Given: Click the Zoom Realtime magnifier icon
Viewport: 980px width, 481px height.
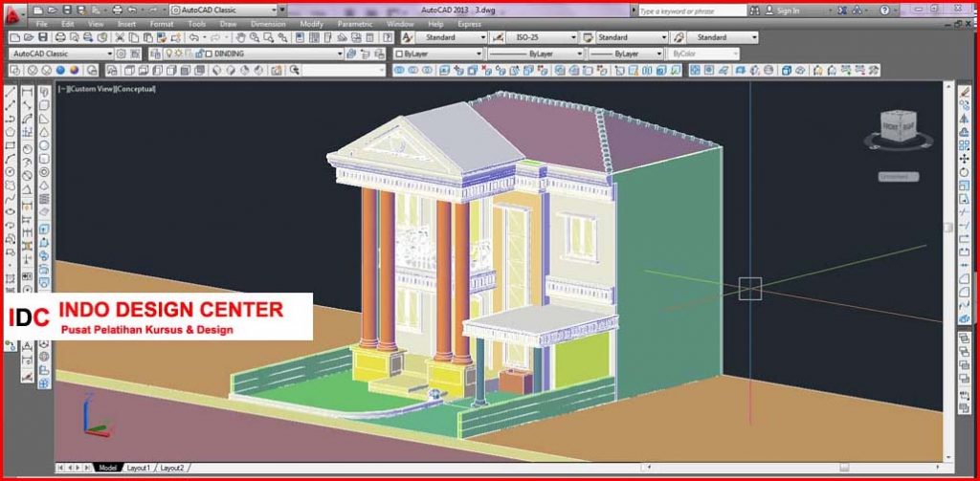Looking at the screenshot, I should (255, 37).
